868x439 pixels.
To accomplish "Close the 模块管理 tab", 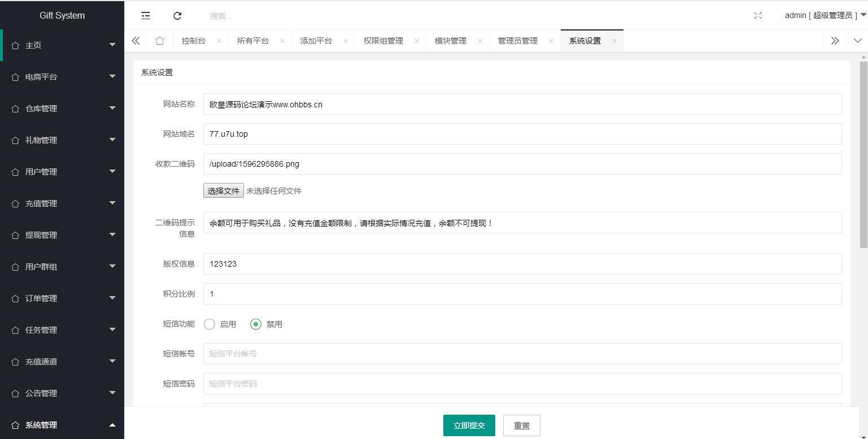I will pyautogui.click(x=479, y=41).
